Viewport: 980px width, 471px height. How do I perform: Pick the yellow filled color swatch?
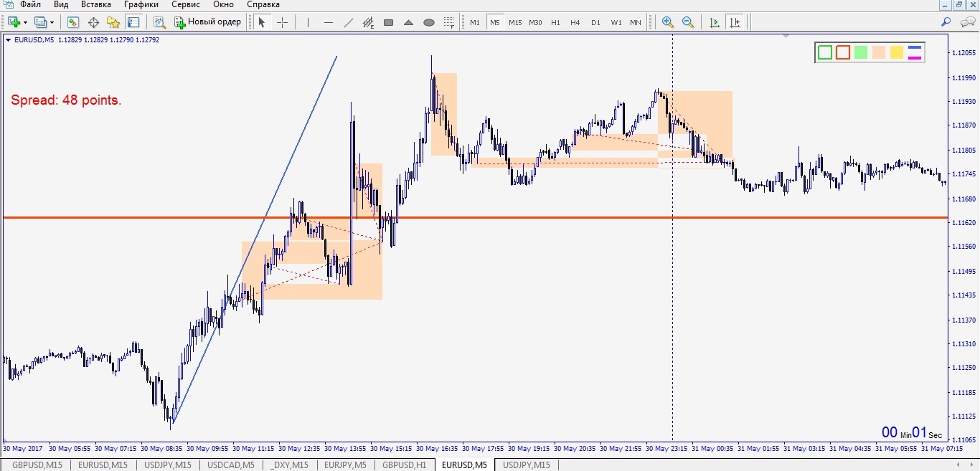click(896, 52)
